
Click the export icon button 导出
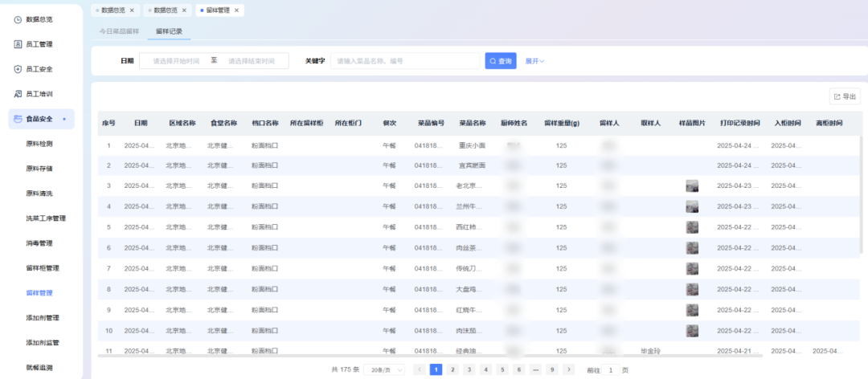click(x=845, y=96)
